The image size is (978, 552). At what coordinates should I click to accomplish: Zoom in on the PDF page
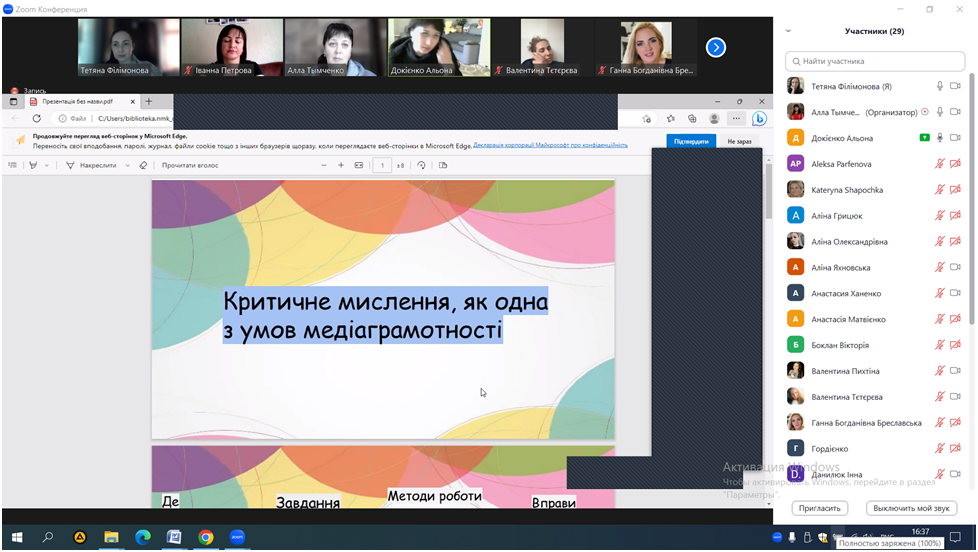341,165
